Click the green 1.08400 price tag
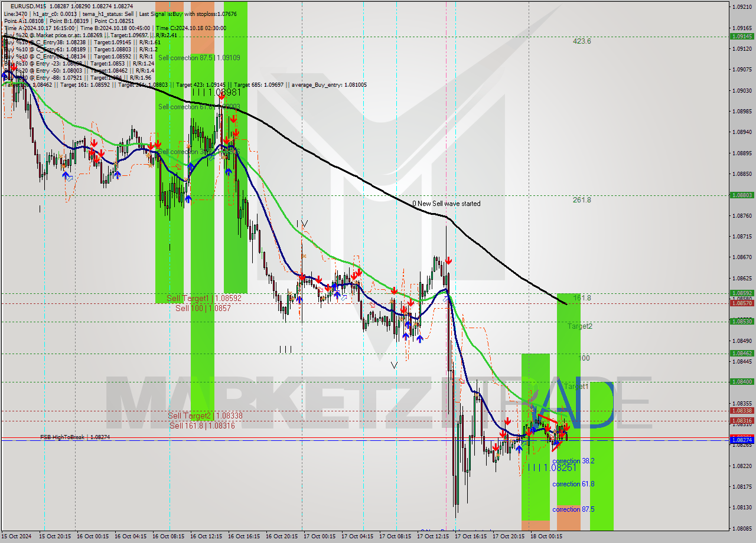 tap(742, 381)
